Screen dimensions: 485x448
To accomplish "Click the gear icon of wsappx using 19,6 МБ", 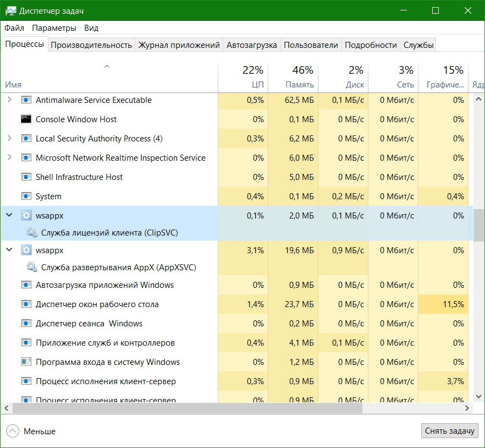I will 26,250.
